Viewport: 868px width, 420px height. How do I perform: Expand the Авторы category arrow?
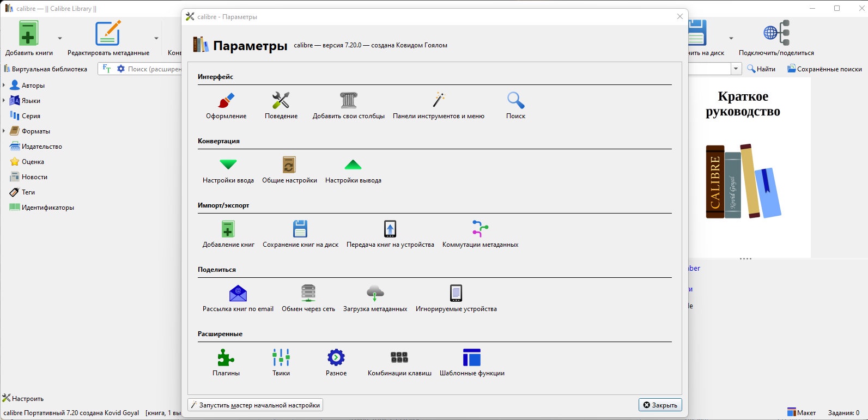pyautogui.click(x=4, y=86)
